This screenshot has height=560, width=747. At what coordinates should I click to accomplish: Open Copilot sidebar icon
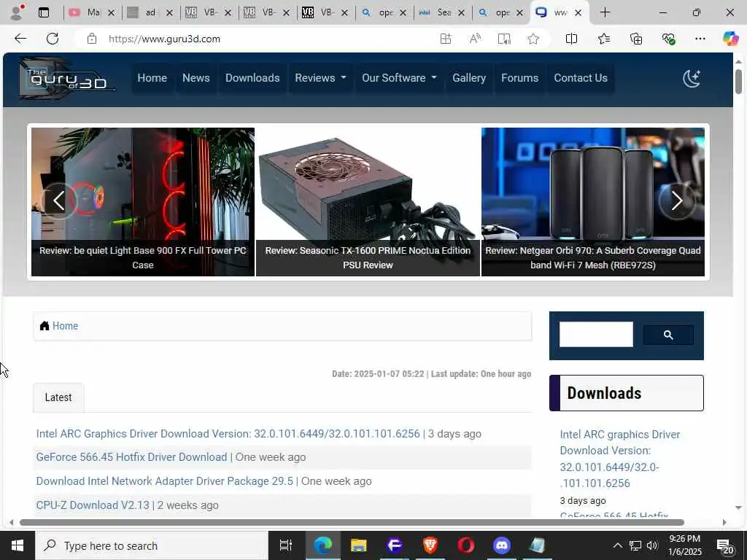pos(730,39)
